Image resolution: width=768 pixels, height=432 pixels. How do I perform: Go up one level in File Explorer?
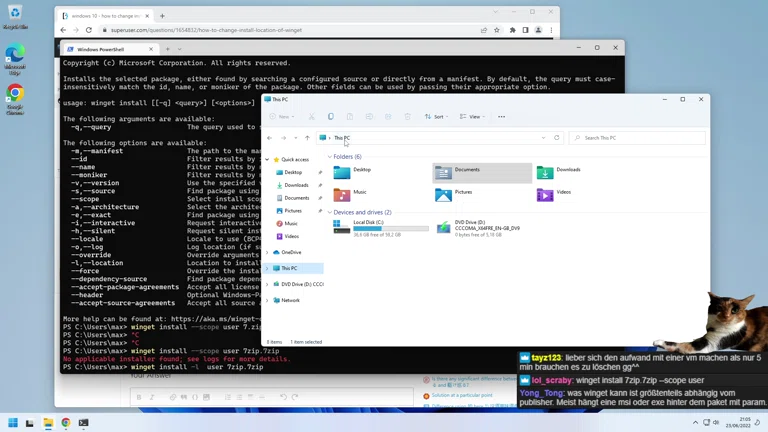pyautogui.click(x=307, y=138)
